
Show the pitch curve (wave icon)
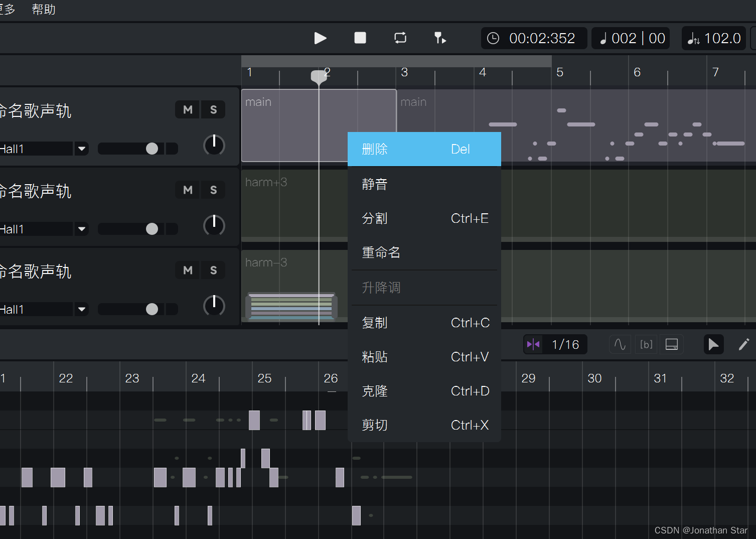(x=620, y=344)
